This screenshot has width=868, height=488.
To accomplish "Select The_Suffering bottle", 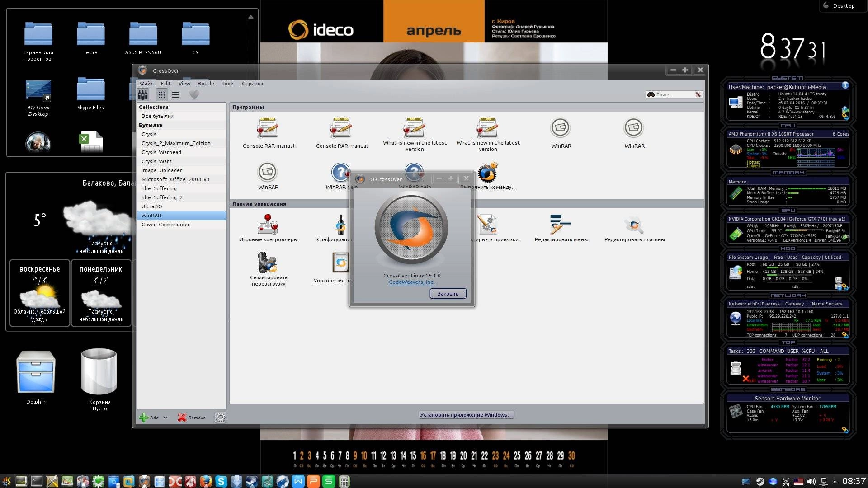I will [181, 188].
